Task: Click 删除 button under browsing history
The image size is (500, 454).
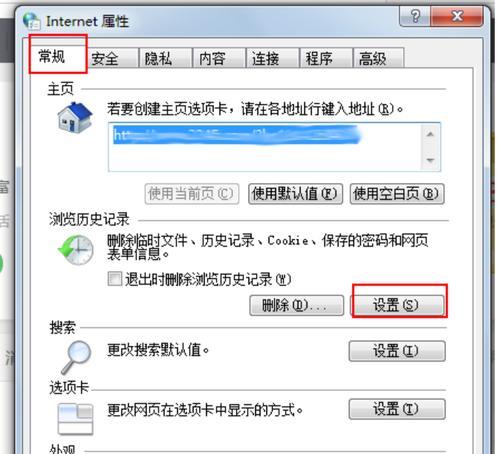Action: point(296,305)
